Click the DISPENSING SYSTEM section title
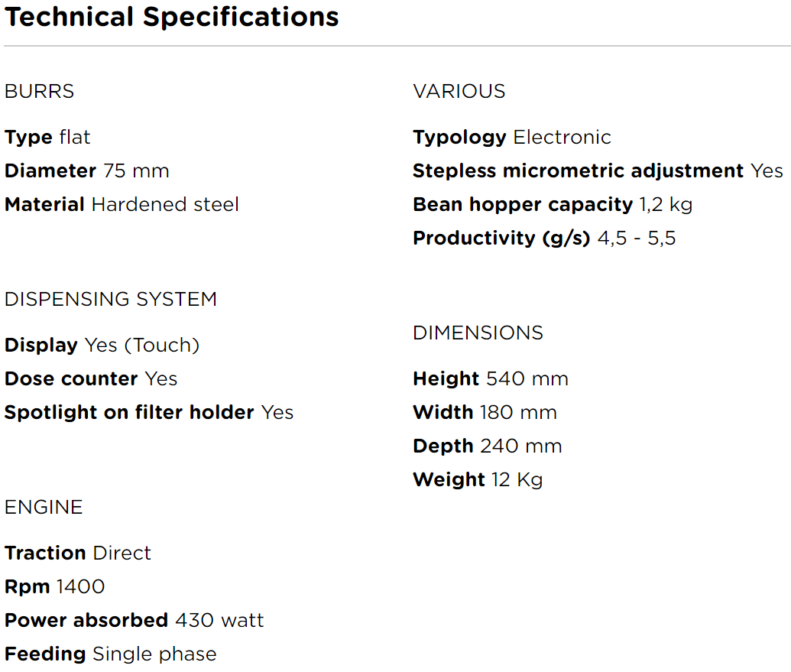This screenshot has height=672, width=791. click(111, 300)
